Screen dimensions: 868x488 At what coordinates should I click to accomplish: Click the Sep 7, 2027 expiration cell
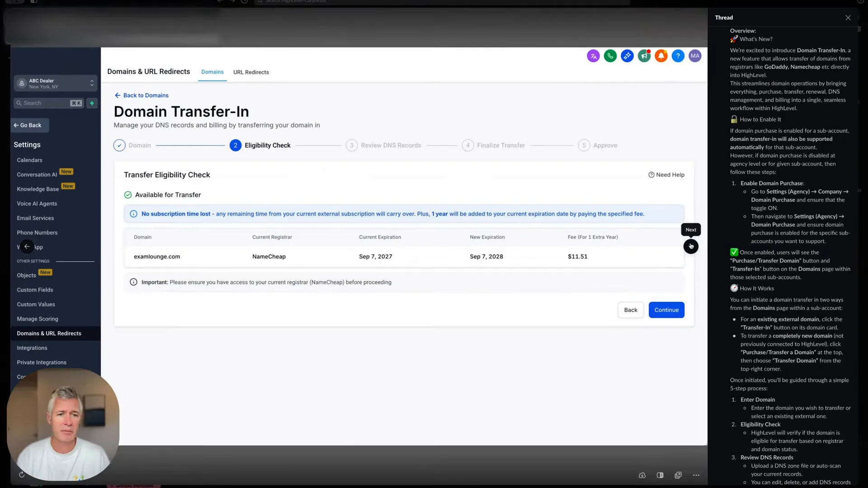tap(376, 257)
